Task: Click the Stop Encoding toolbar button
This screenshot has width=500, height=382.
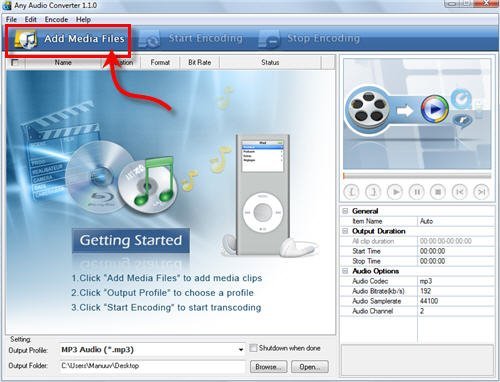Action: tap(309, 39)
